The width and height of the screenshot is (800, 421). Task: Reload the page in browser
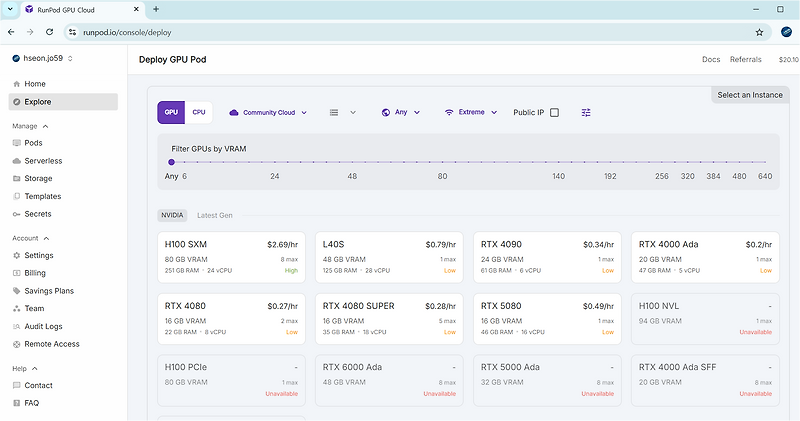tap(49, 32)
